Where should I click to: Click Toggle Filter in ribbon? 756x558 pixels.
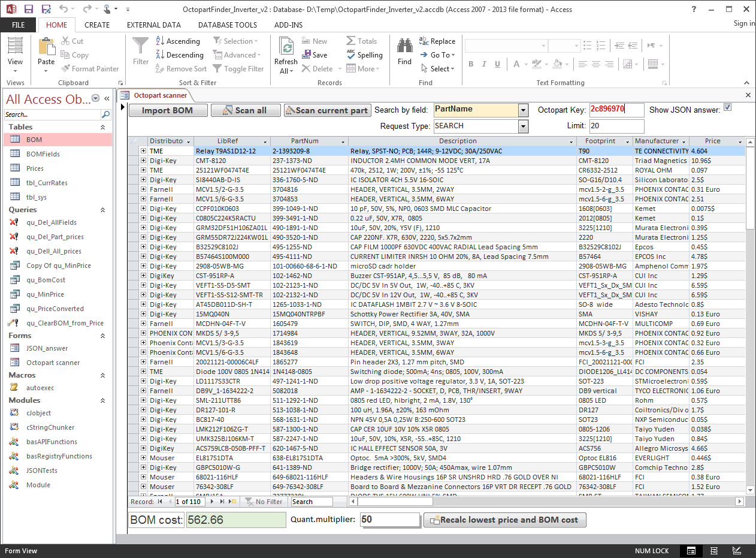tap(238, 69)
